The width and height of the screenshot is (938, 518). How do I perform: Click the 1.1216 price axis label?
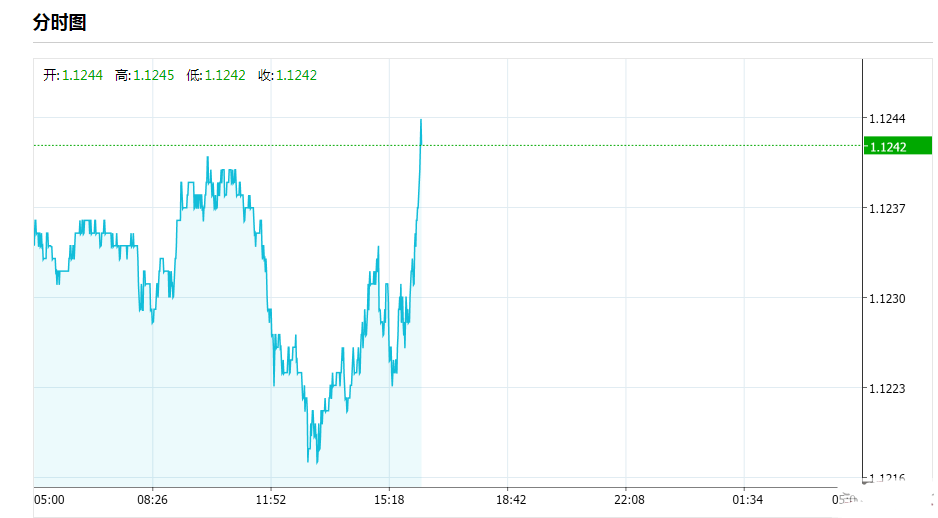[888, 478]
